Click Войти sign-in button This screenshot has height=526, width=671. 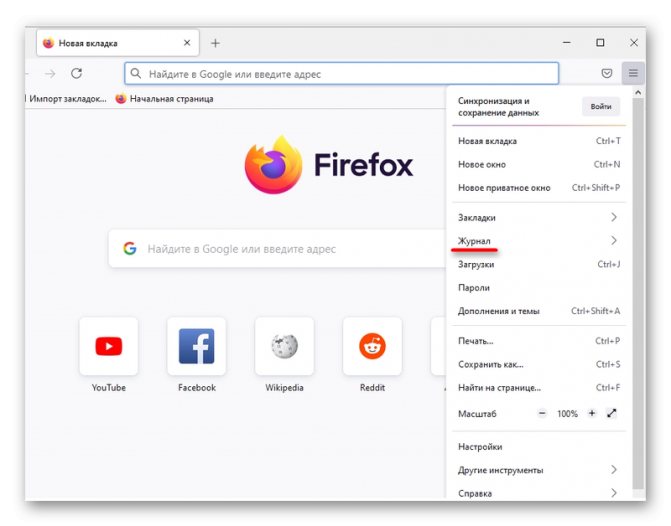(x=601, y=107)
